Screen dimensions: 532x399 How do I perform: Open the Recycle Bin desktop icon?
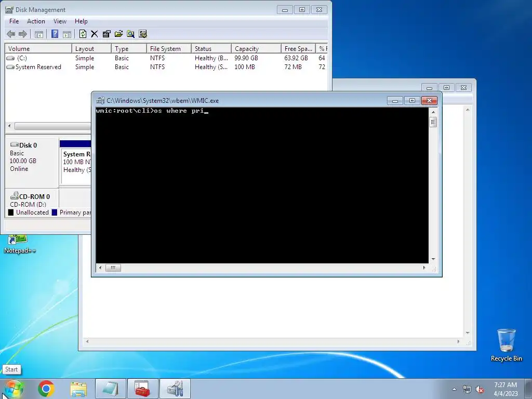(x=506, y=345)
